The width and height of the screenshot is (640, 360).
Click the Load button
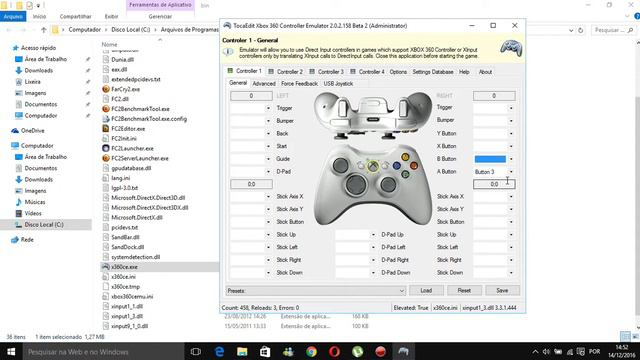(426, 291)
